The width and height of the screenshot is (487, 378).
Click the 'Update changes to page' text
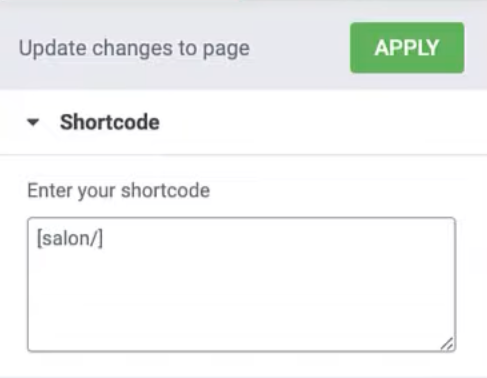[134, 48]
